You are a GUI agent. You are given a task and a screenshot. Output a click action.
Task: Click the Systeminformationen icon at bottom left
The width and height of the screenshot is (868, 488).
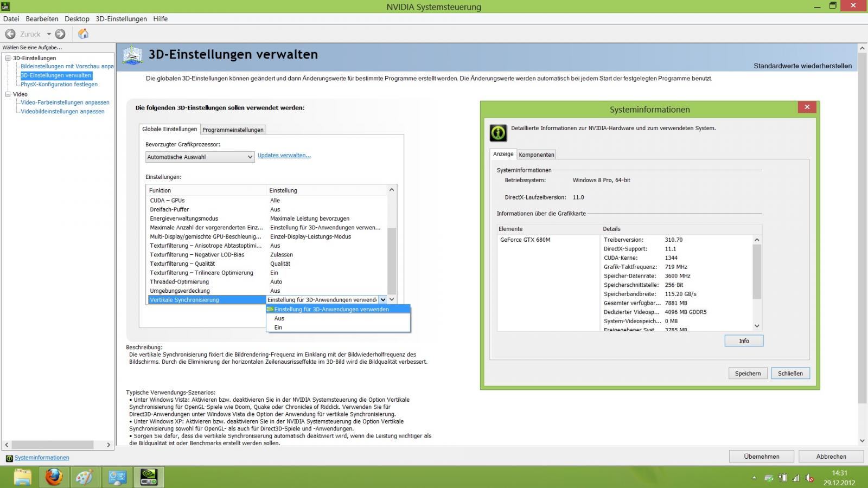(9, 458)
